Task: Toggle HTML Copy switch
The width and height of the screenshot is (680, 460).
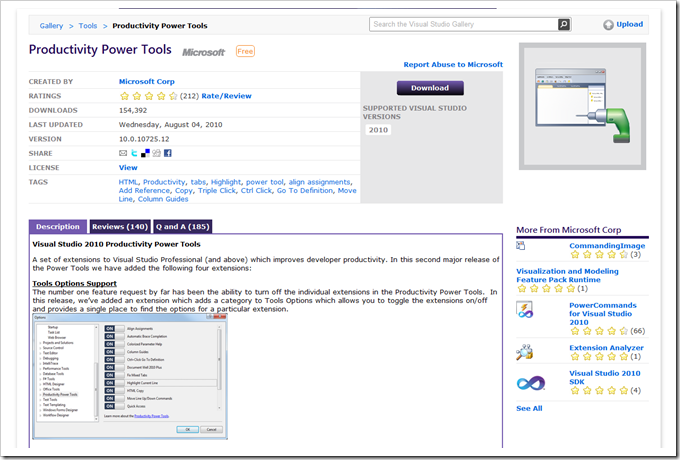Action: [114, 391]
